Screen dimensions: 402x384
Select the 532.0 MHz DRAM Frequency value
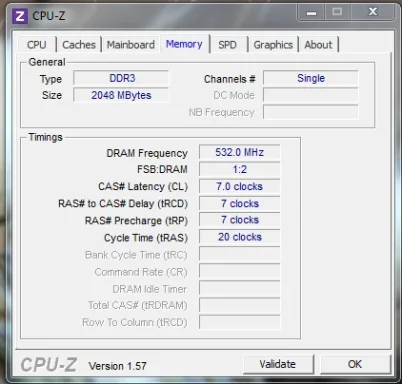pyautogui.click(x=239, y=152)
